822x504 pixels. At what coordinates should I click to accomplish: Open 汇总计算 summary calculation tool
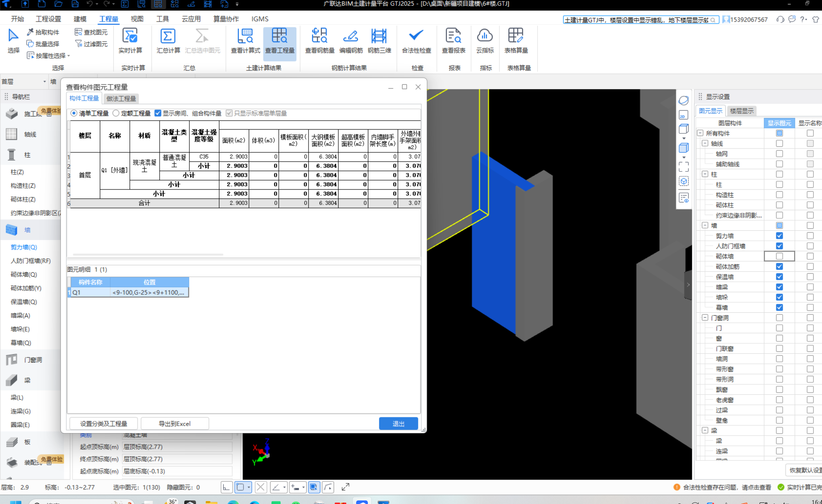coord(168,41)
